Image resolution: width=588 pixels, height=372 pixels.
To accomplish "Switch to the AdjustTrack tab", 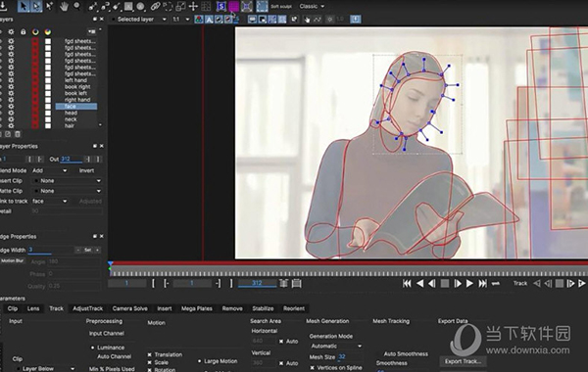I will pyautogui.click(x=87, y=308).
